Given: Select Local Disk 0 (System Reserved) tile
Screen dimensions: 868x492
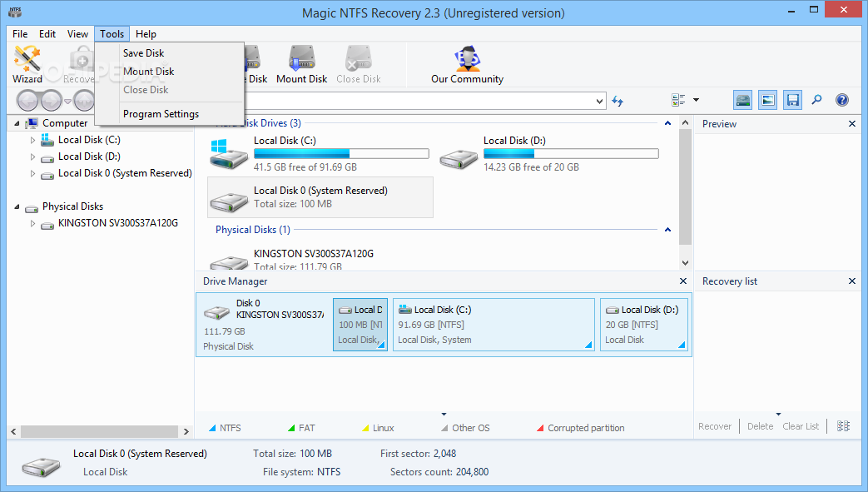Looking at the screenshot, I should pos(320,197).
